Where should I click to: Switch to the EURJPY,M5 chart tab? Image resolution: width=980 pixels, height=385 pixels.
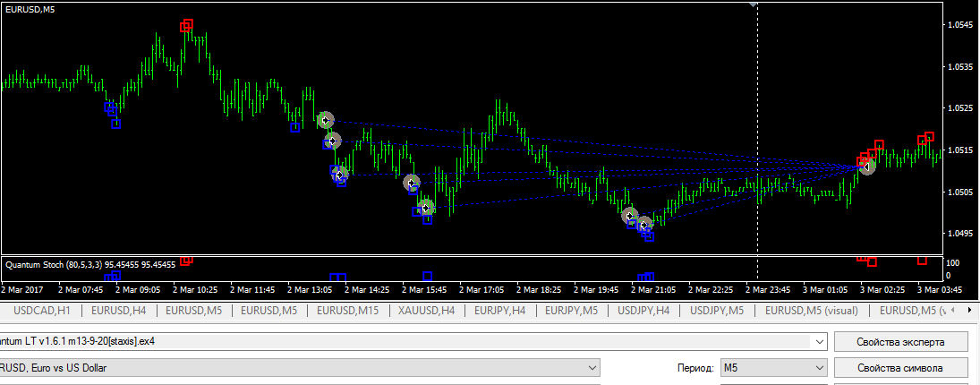pos(571,310)
